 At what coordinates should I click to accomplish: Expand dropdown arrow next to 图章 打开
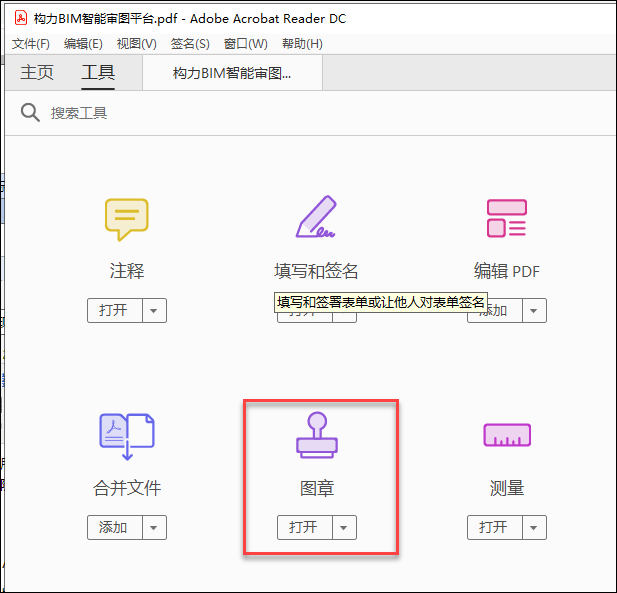tap(344, 527)
